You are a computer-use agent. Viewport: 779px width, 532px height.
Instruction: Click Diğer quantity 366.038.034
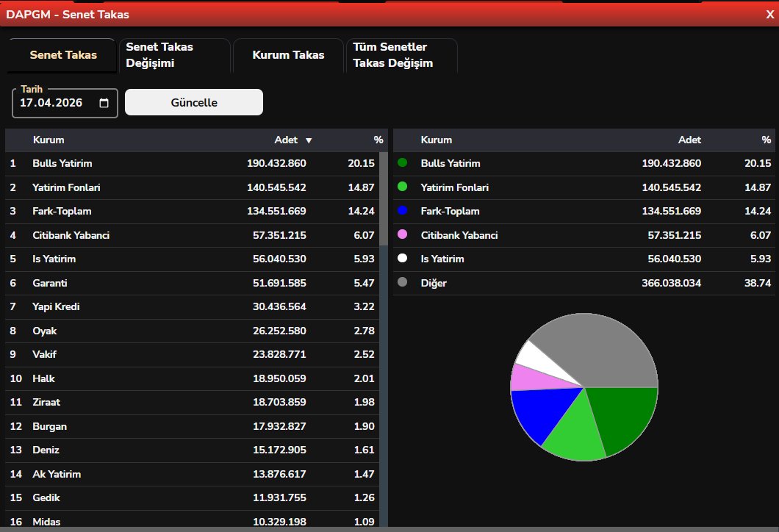point(671,283)
